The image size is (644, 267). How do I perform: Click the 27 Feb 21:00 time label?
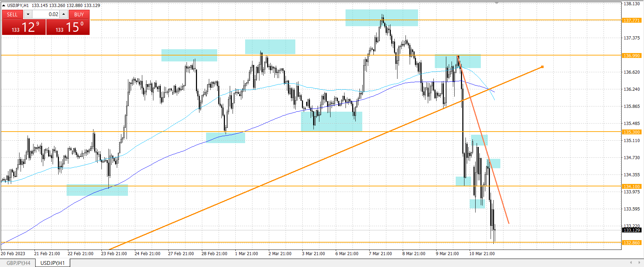(x=181, y=254)
